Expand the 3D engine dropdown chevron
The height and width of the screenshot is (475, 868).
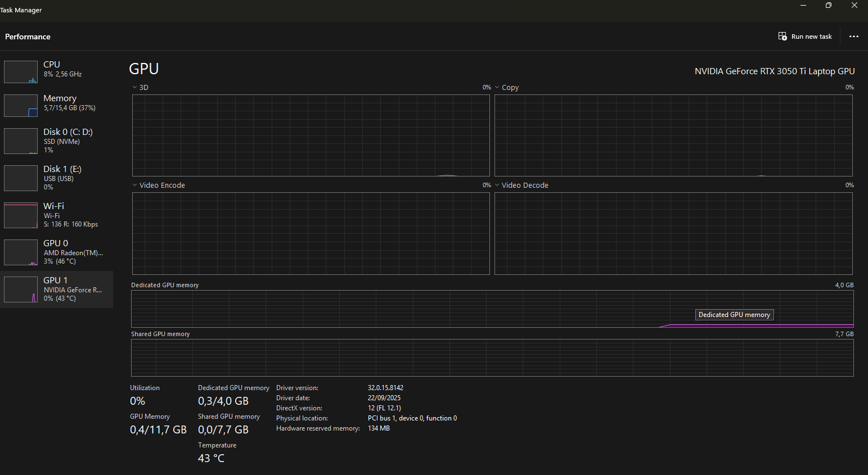coord(135,88)
